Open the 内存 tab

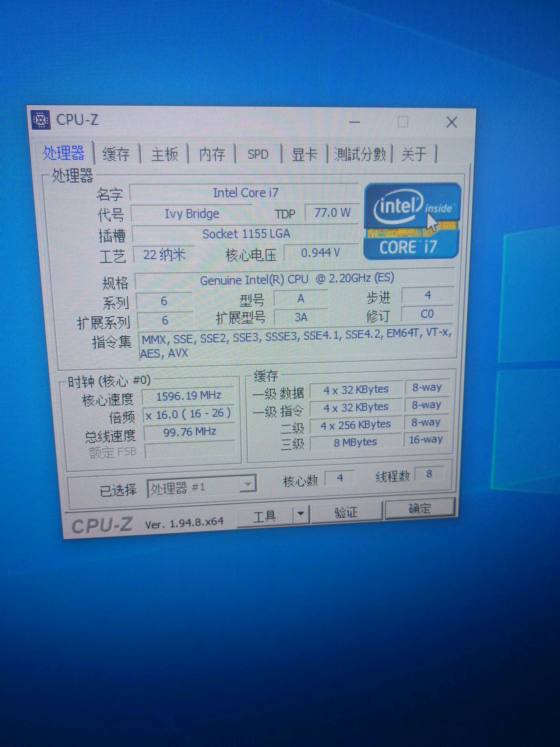[x=212, y=154]
